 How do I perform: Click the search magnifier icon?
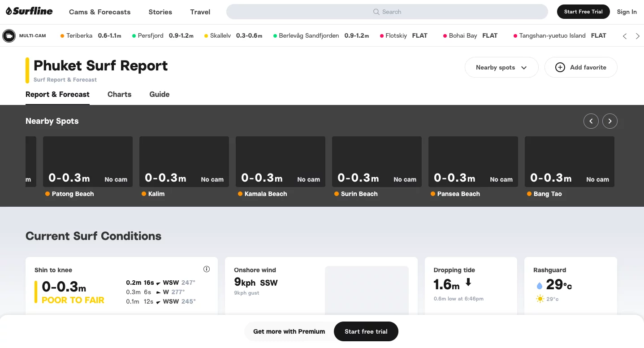376,12
